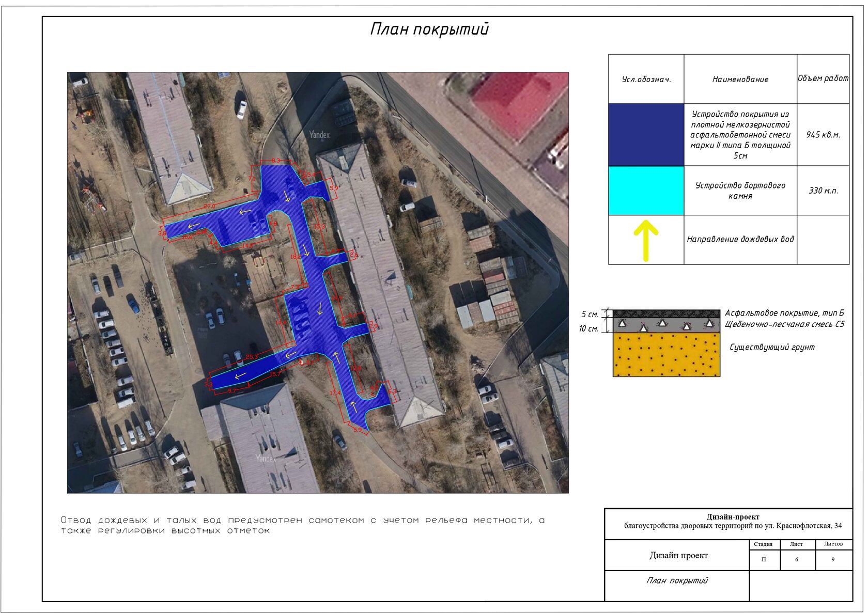
Task: Click the 'План покрытий' sheet name in the title block
Action: [677, 580]
